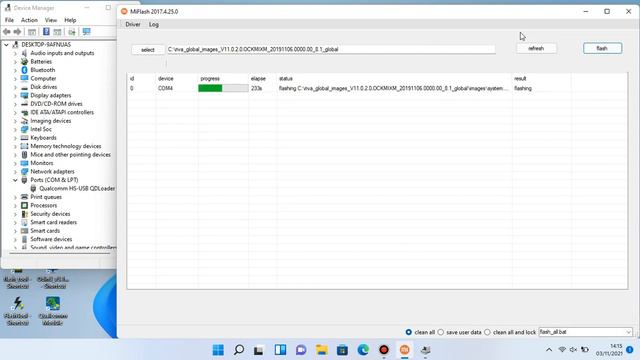640x360 pixels.
Task: Click the Device Manager icon on the taskbar
Action: (425, 350)
